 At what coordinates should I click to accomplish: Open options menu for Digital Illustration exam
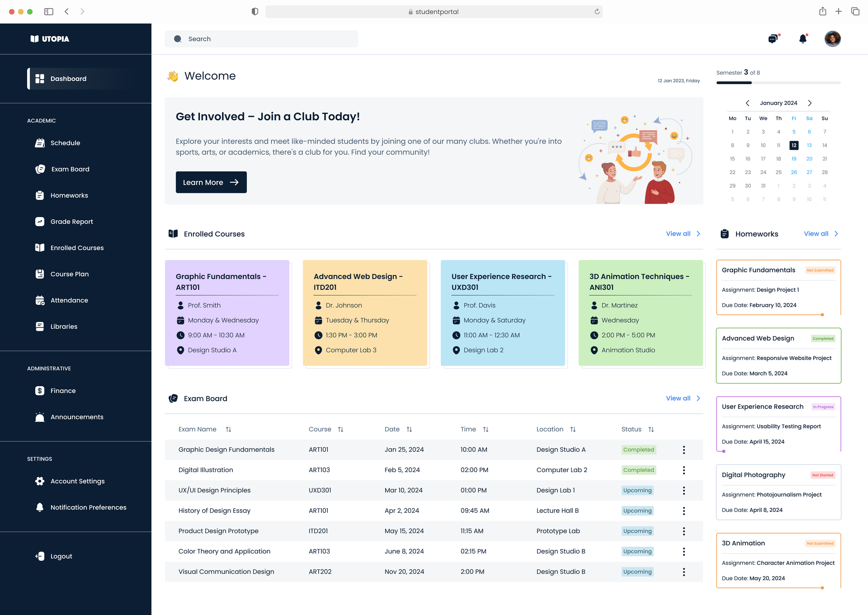(x=684, y=470)
